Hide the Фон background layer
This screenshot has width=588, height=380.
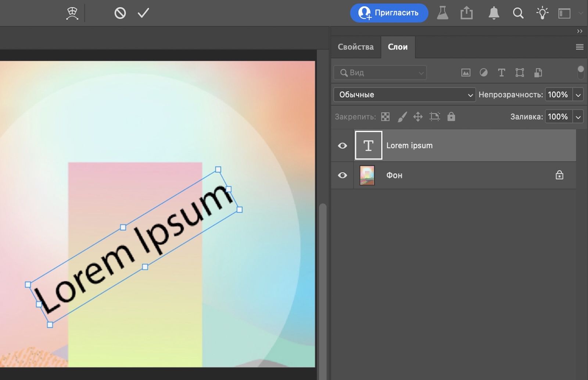click(x=342, y=175)
